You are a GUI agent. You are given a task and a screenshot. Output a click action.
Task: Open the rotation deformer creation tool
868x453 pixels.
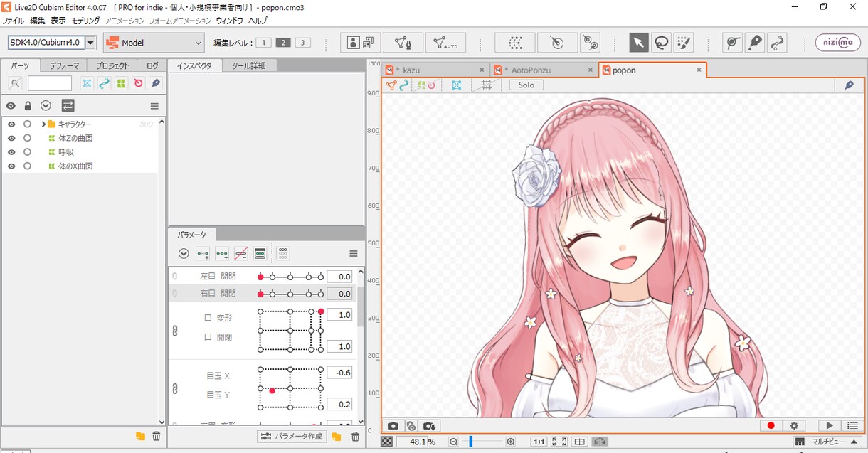589,43
